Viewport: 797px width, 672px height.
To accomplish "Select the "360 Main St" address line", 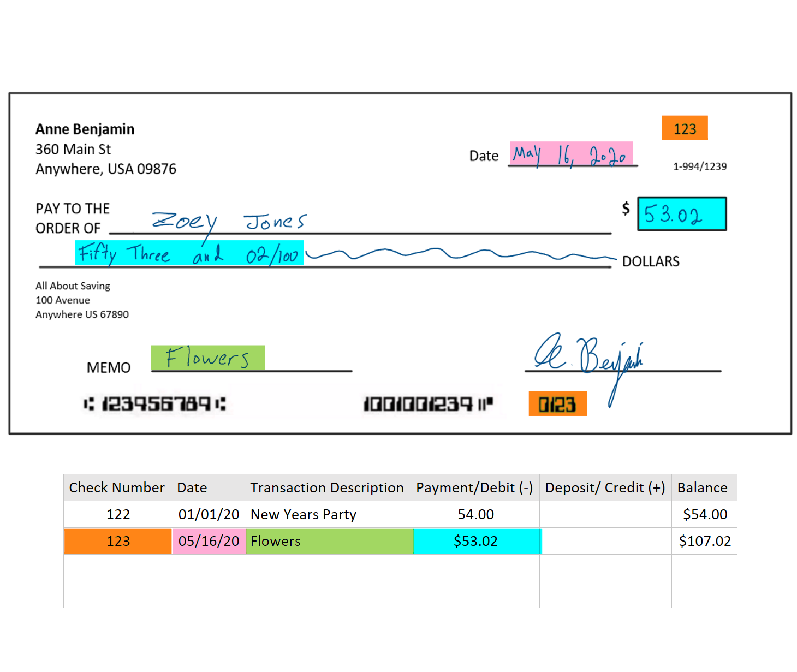I will pos(73,150).
